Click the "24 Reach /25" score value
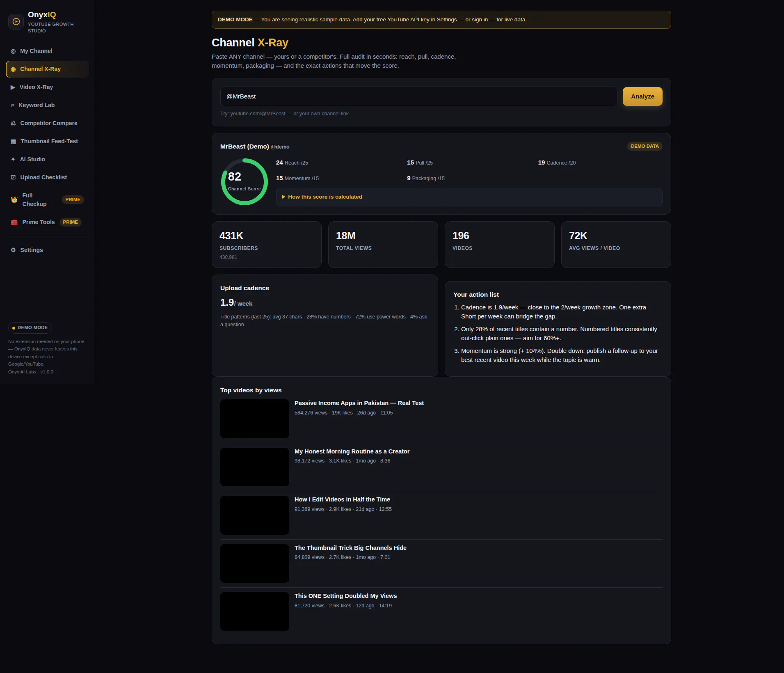The image size is (784, 673). tap(292, 163)
